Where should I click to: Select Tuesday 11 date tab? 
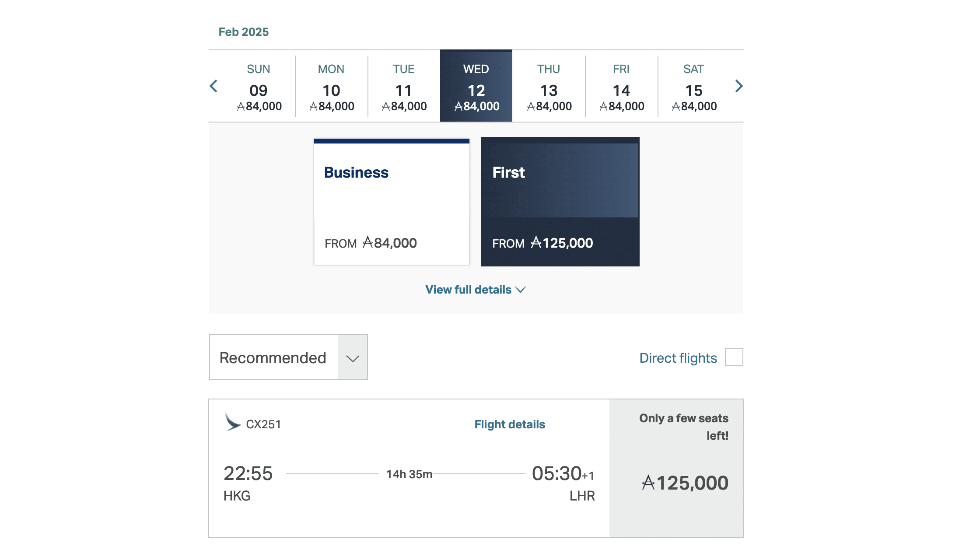(404, 87)
